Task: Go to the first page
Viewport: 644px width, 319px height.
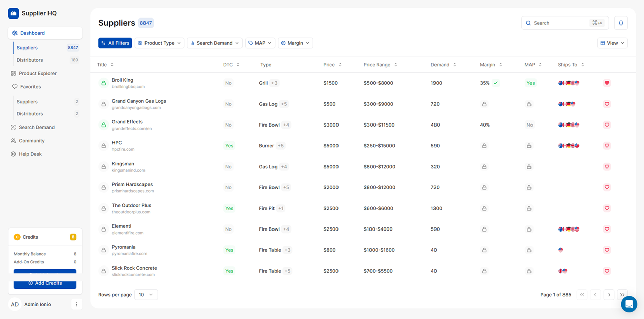Action: pyautogui.click(x=582, y=295)
